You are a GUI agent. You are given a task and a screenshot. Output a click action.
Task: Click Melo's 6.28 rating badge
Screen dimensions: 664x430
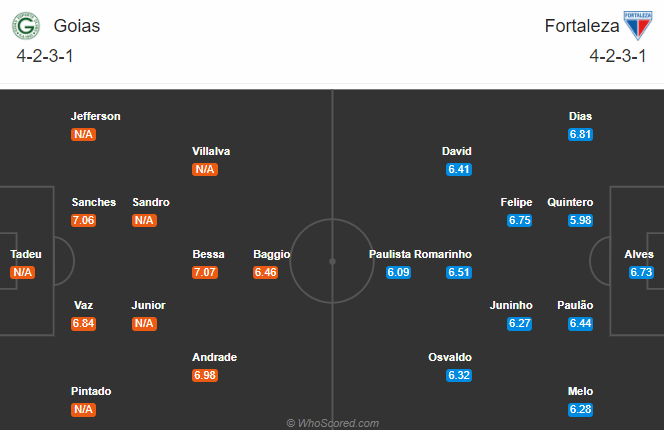580,409
